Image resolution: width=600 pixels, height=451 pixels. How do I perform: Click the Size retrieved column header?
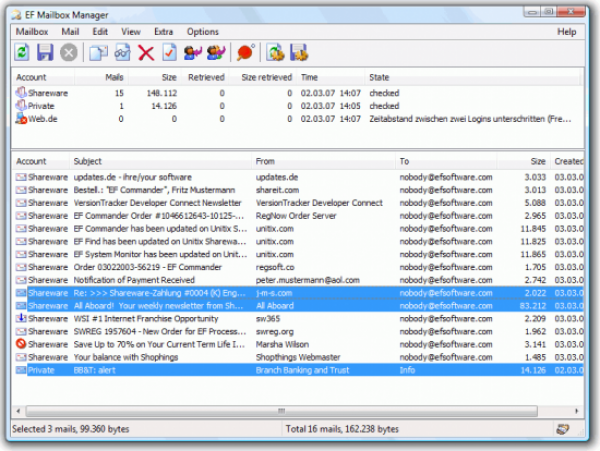(x=263, y=77)
